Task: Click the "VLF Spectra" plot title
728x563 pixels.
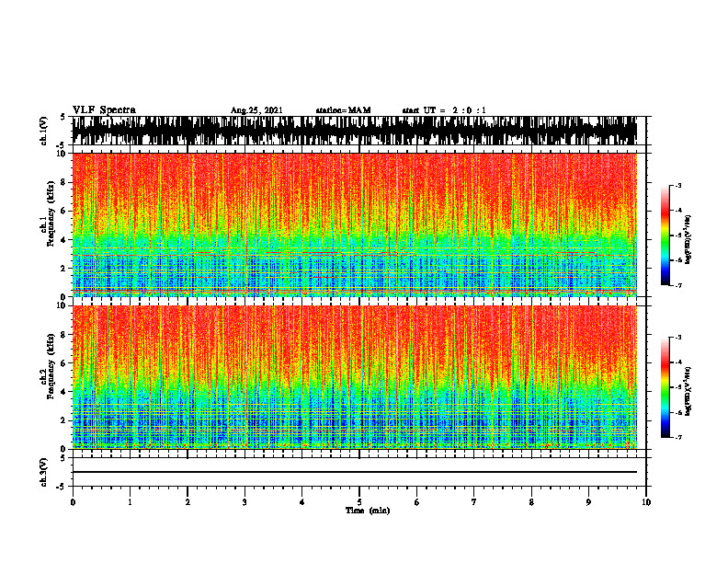Action: (x=104, y=110)
